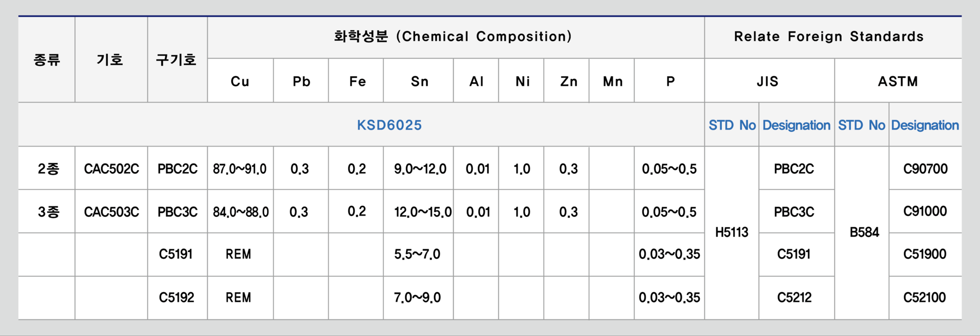
Task: Click the C52100 ASTM designation
Action: coord(924,297)
